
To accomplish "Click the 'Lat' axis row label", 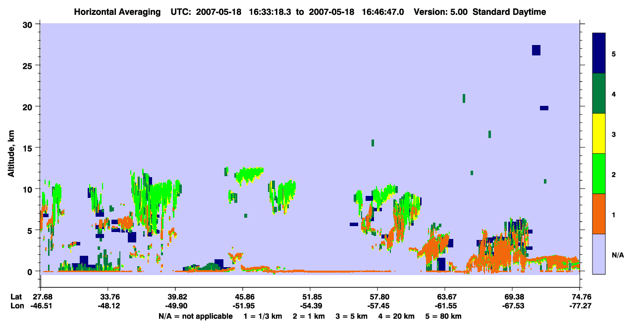I will (x=15, y=297).
